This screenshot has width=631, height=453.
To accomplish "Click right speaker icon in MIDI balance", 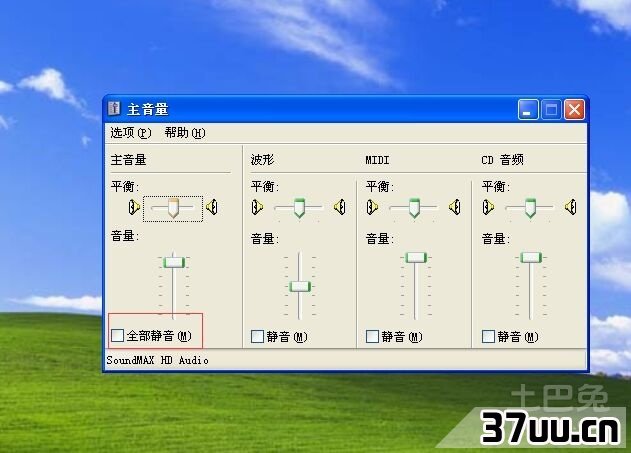I will coord(455,207).
